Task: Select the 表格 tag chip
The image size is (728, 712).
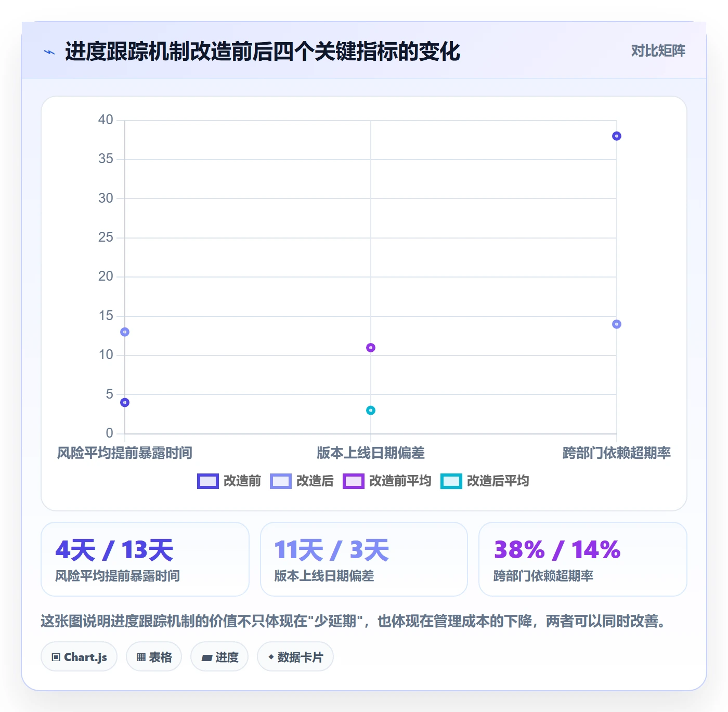Action: (154, 657)
